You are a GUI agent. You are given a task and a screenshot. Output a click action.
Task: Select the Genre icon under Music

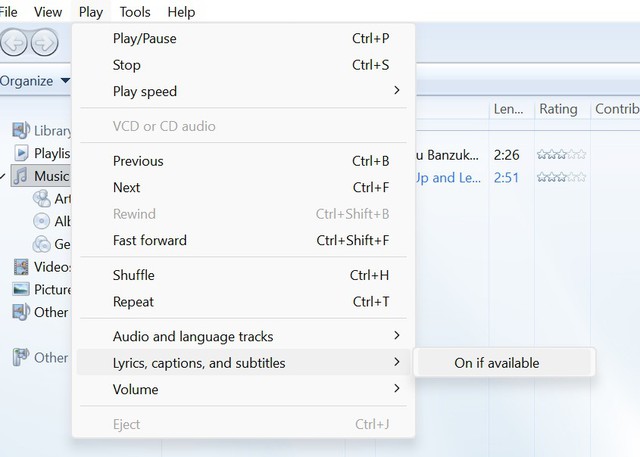click(41, 244)
